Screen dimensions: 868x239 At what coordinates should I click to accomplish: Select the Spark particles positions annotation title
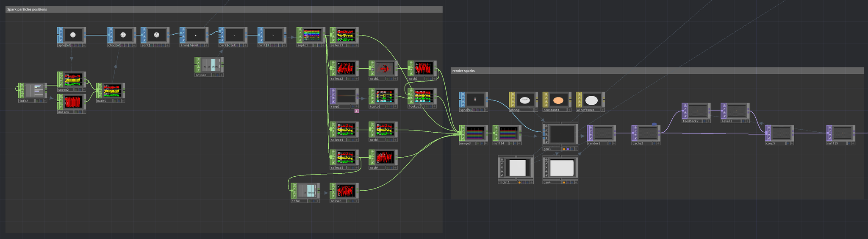pos(27,9)
